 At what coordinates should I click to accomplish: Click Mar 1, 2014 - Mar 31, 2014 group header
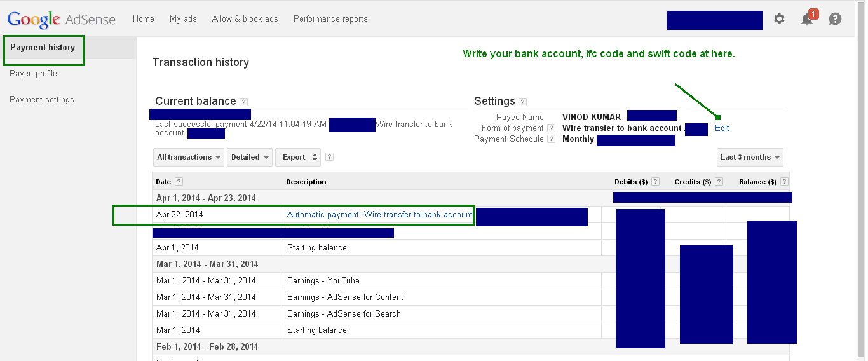point(207,264)
